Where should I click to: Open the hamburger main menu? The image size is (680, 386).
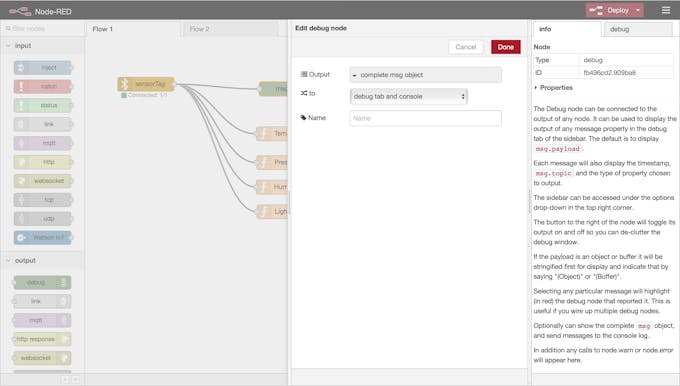tap(666, 10)
